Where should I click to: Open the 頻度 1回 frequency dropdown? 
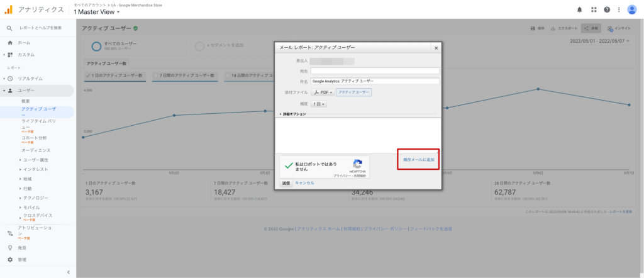pos(319,104)
